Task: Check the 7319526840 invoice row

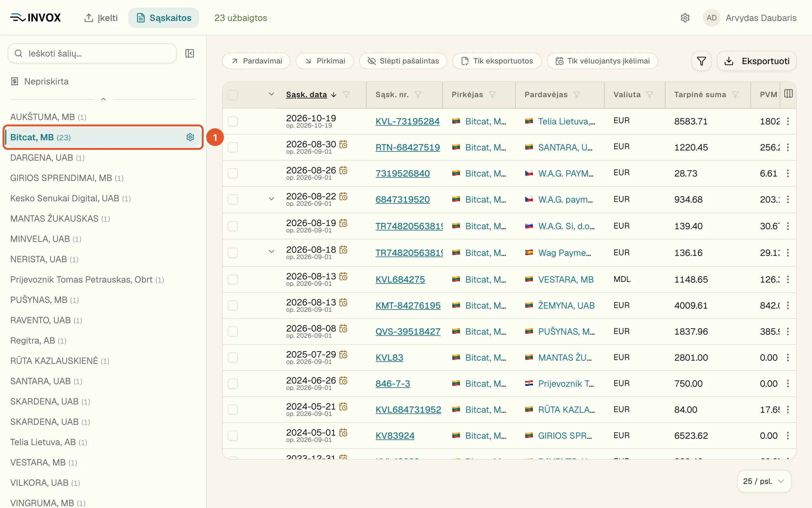Action: point(233,173)
